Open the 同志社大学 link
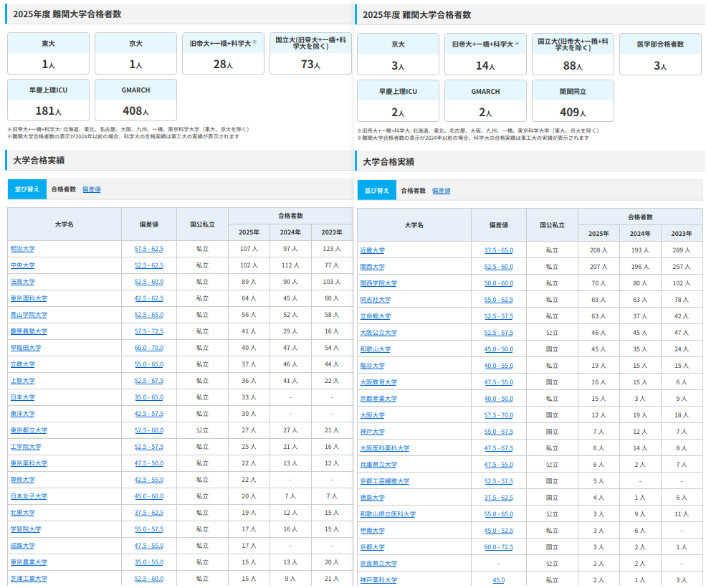Image resolution: width=706 pixels, height=588 pixels. click(376, 300)
